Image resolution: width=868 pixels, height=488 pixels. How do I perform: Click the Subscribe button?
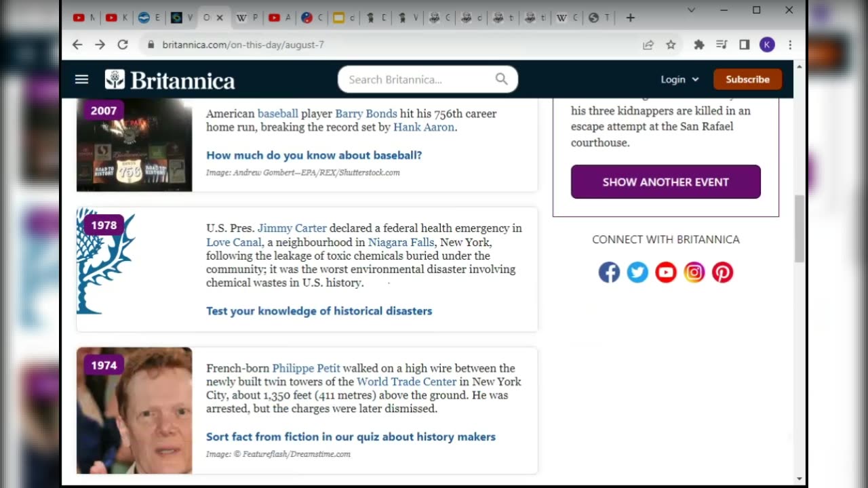coord(747,79)
